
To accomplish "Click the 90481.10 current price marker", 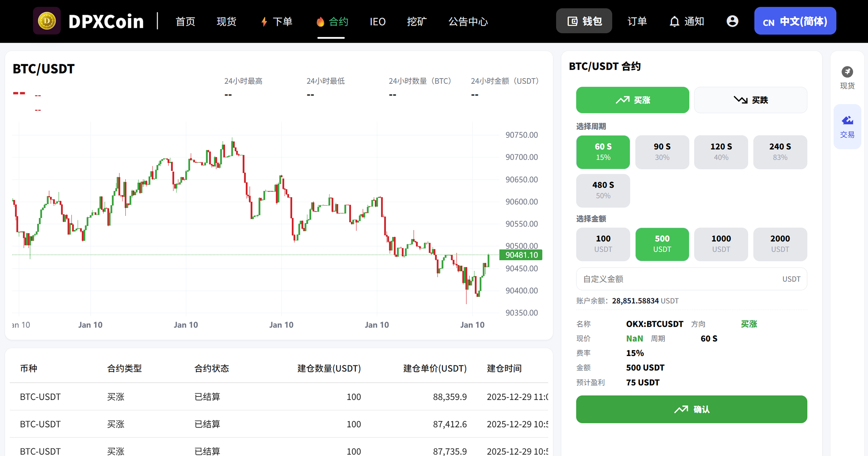I will [x=521, y=255].
